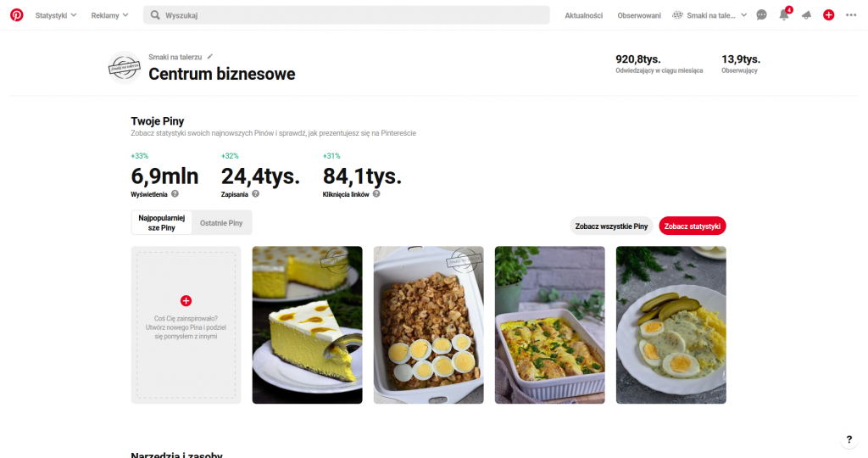Open the three-dots more options menu
Viewport: 868px width, 458px height.
point(851,15)
